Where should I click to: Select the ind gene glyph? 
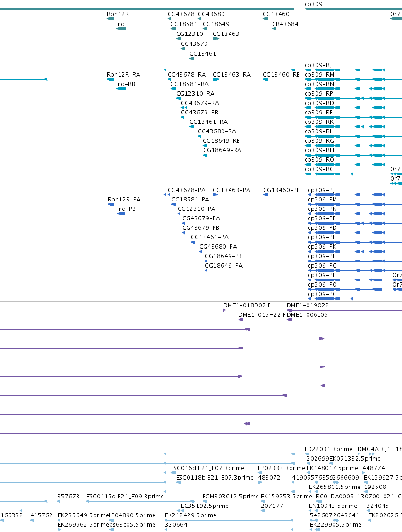(x=121, y=29)
